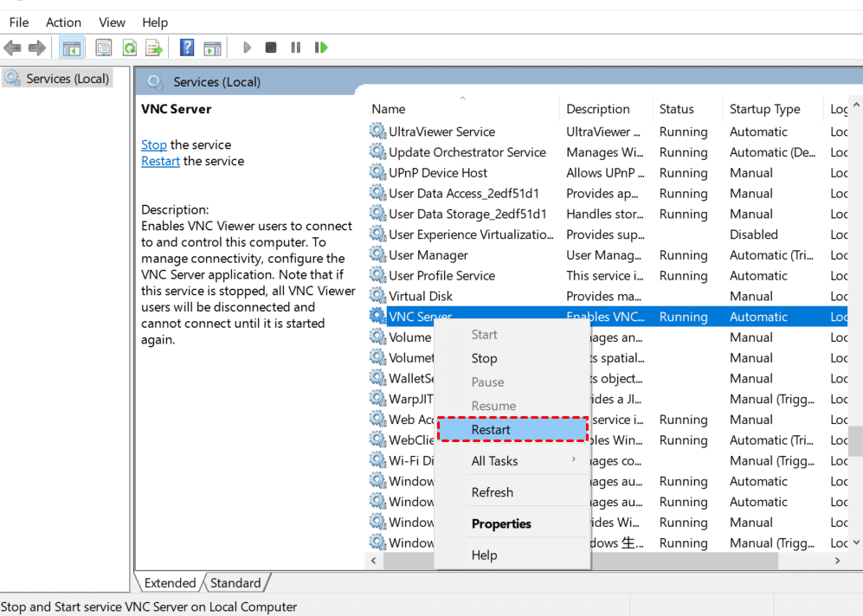Select the User Profile Service row
Image resolution: width=863 pixels, height=616 pixels.
pyautogui.click(x=609, y=275)
